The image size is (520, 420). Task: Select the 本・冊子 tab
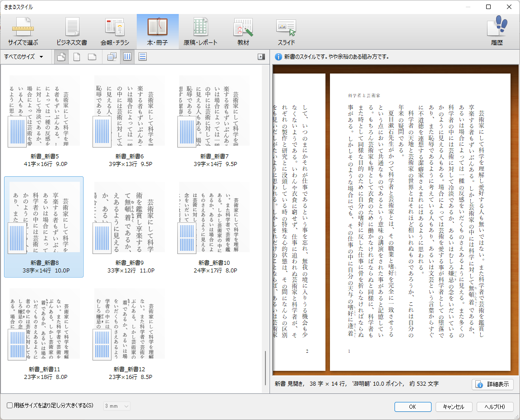click(x=158, y=32)
